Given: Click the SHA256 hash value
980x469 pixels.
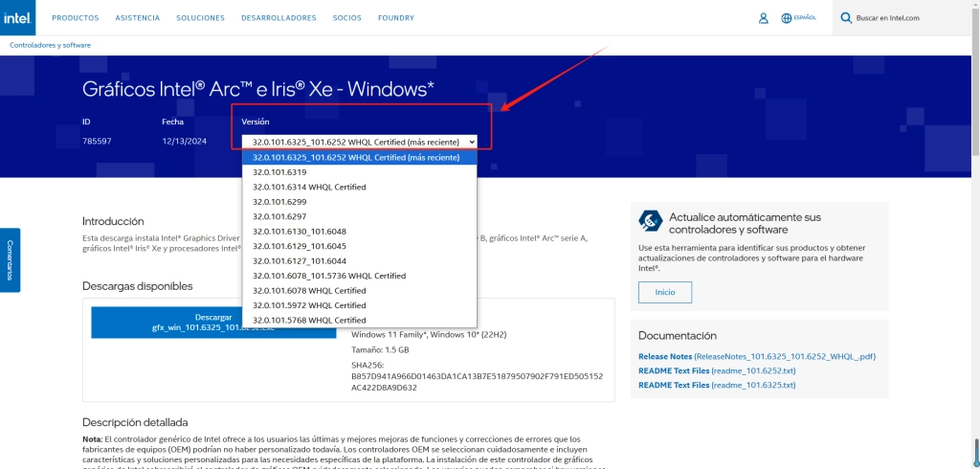Looking at the screenshot, I should coord(478,382).
